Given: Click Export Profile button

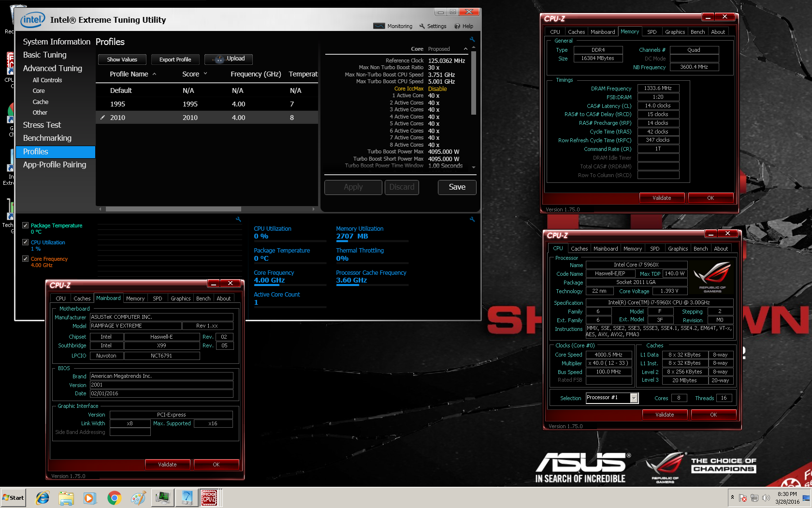Looking at the screenshot, I should coord(175,60).
